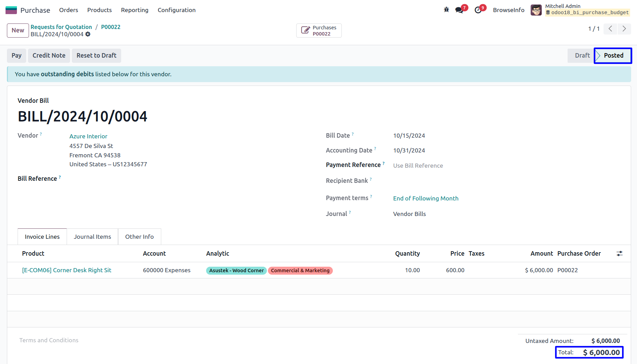This screenshot has width=637, height=364.
Task: Switch to the Other Info tab
Action: point(139,237)
